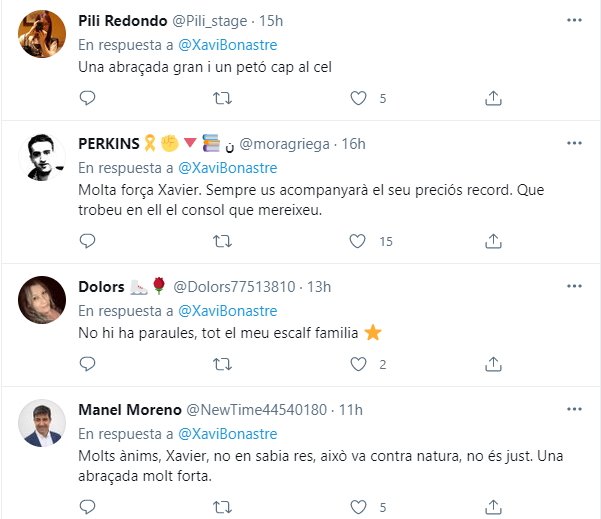This screenshot has width=601, height=519.
Task: Like Pili Redondo's tweet
Action: click(358, 98)
